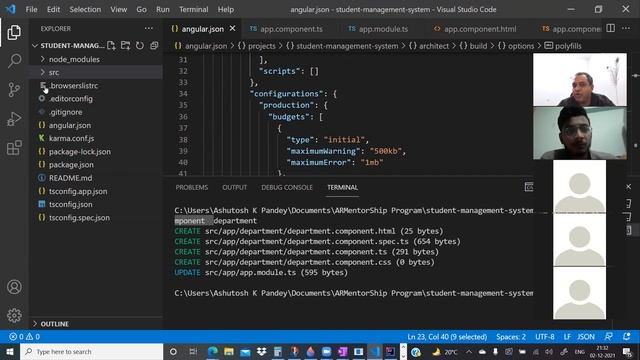The image size is (640, 360).
Task: Expand the OUTLINE section
Action: click(x=96, y=324)
